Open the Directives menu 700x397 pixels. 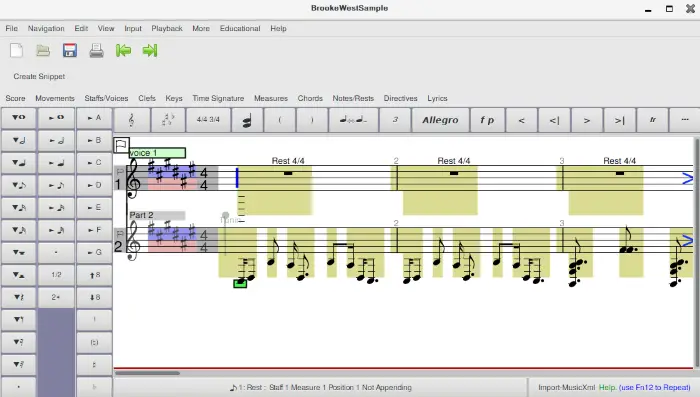click(x=400, y=98)
